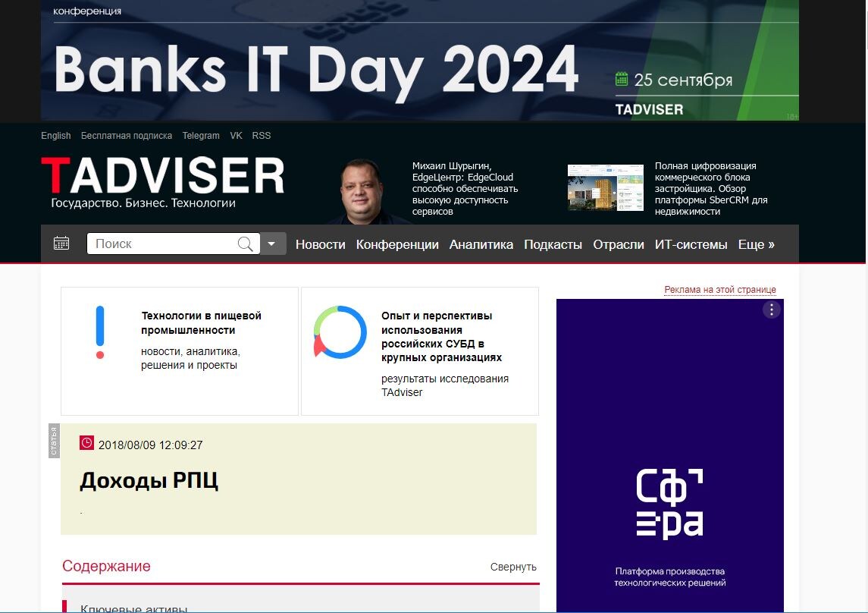Expand the Еще » menu
Screen dimensions: 868x613
click(x=756, y=244)
